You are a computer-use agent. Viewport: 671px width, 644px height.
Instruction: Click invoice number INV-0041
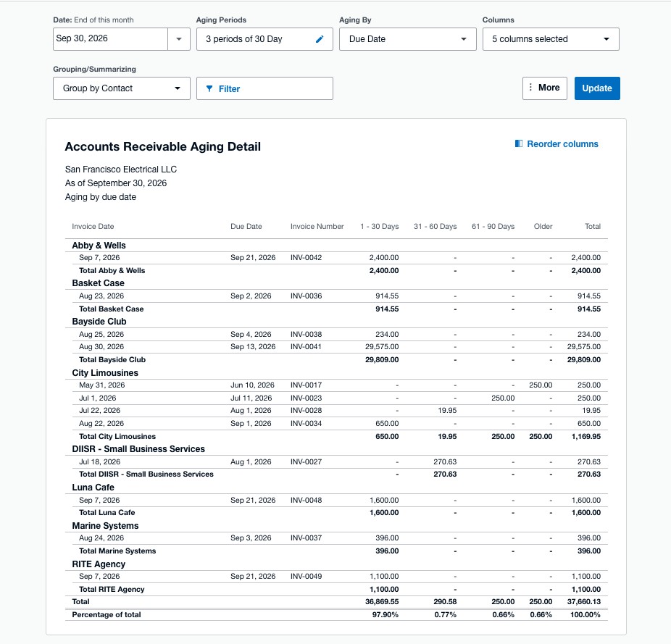coord(306,346)
